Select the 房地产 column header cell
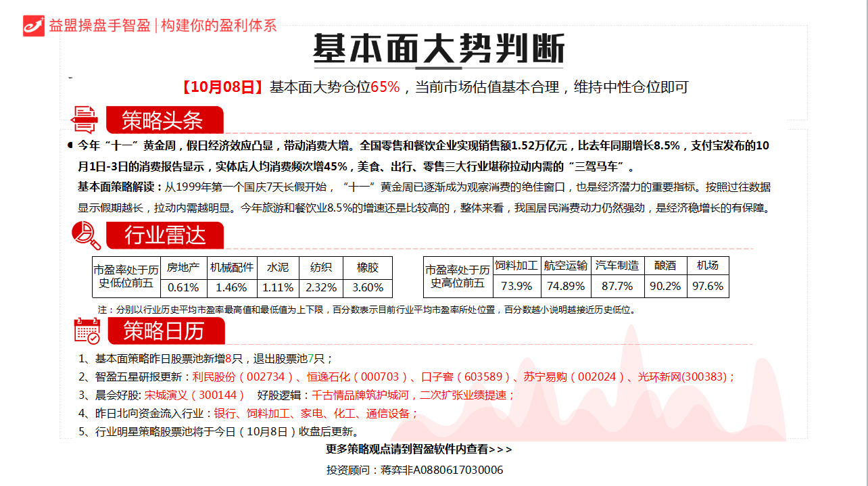Viewport: 868px width, 486px height. (183, 267)
